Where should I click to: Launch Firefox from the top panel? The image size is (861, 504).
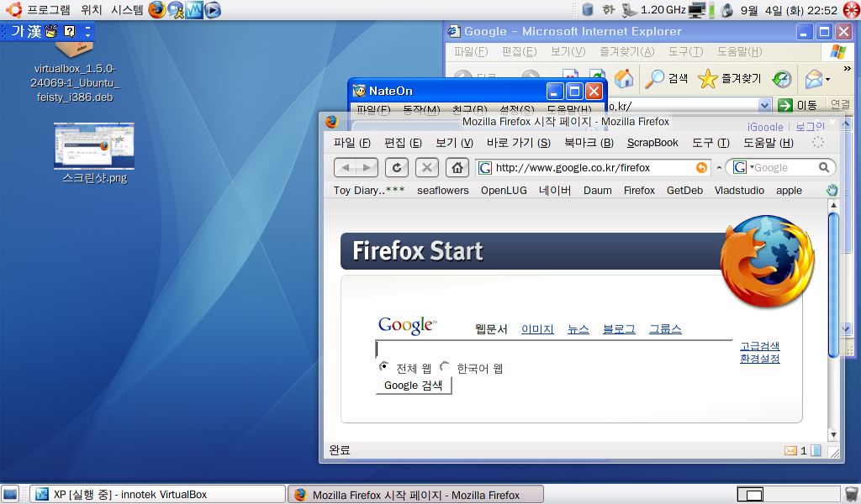pos(157,9)
